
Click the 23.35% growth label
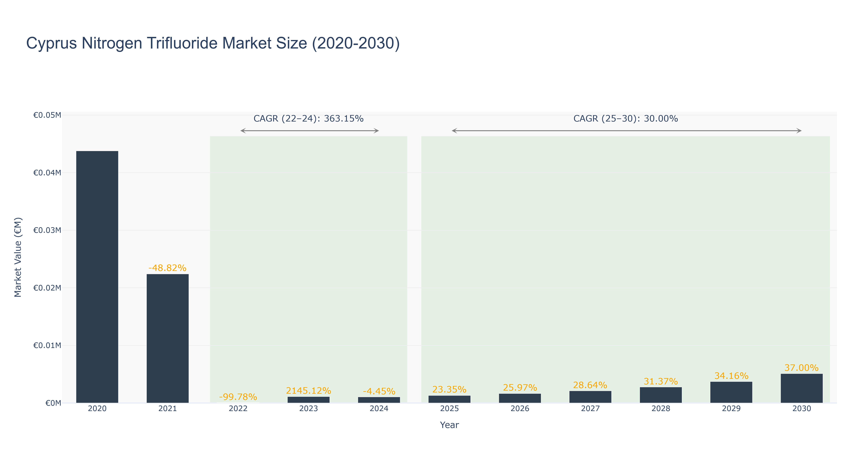tap(449, 390)
